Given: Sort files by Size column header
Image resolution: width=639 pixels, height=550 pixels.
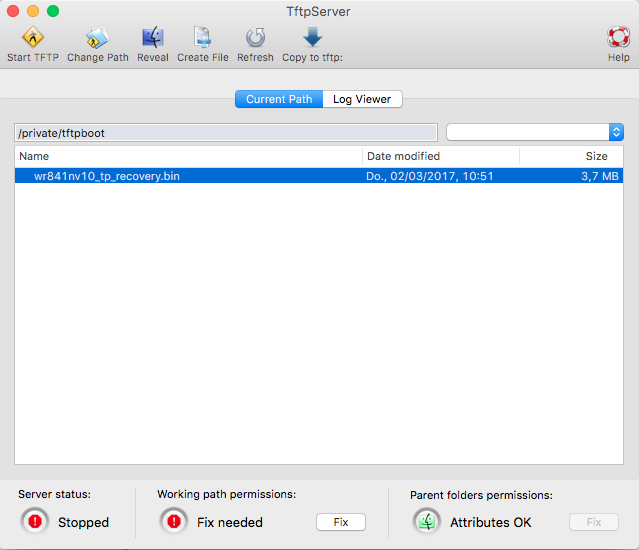Looking at the screenshot, I should 572,156.
